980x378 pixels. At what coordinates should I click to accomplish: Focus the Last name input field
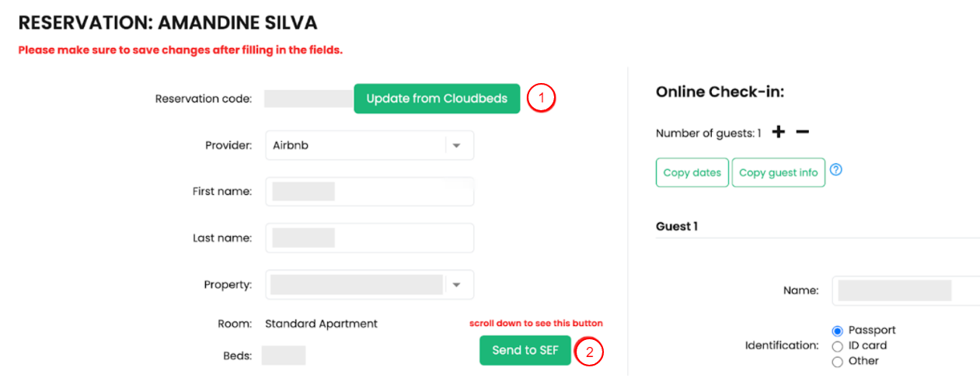[x=369, y=238]
